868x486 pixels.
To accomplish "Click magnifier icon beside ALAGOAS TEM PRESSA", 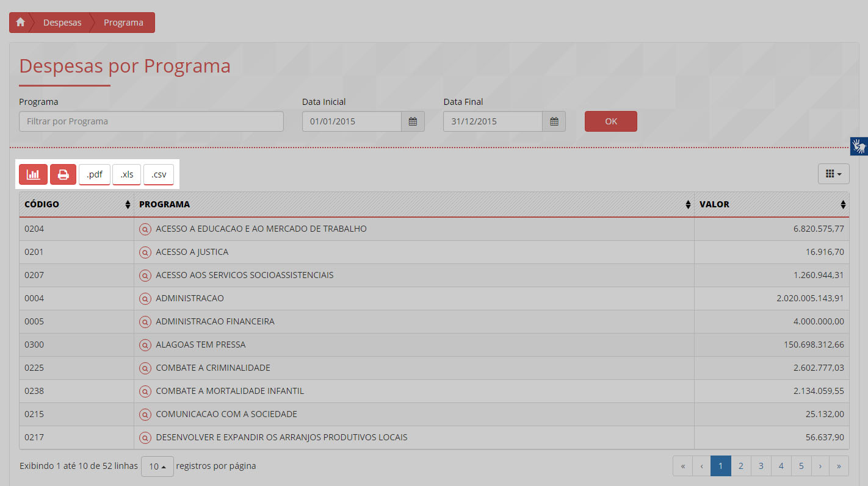I will pyautogui.click(x=145, y=345).
